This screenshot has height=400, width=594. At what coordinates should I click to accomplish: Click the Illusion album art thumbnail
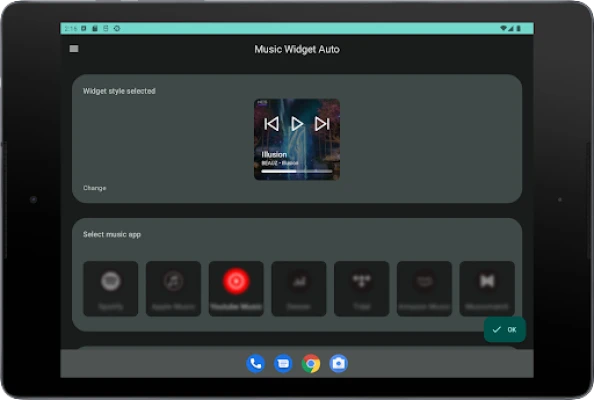coord(297,139)
